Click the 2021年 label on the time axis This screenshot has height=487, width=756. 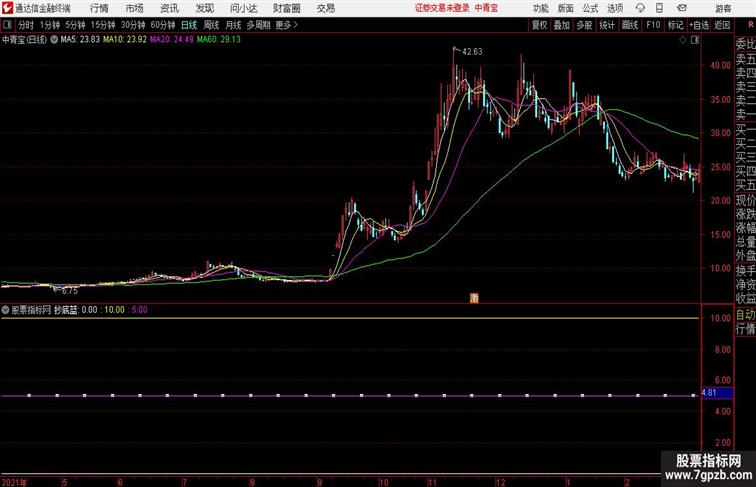click(14, 482)
